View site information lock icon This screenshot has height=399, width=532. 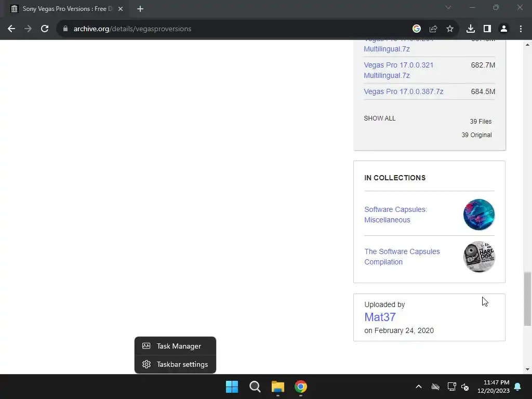65,29
